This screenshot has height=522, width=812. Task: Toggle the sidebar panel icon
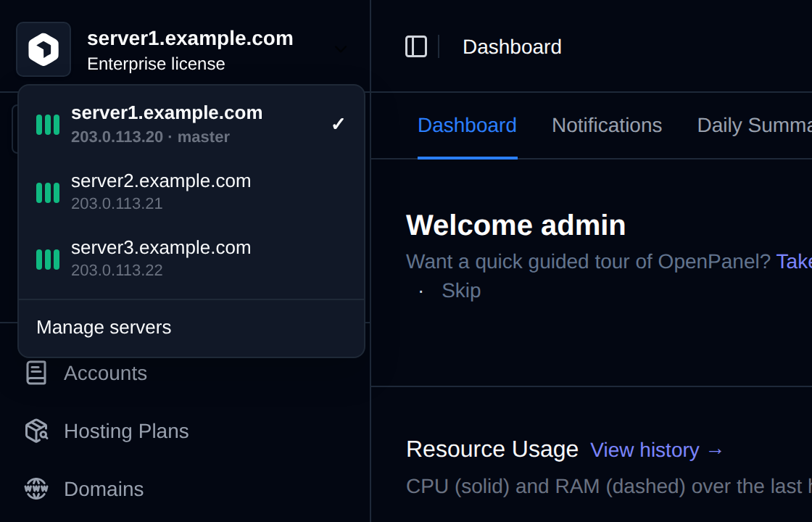click(x=416, y=46)
